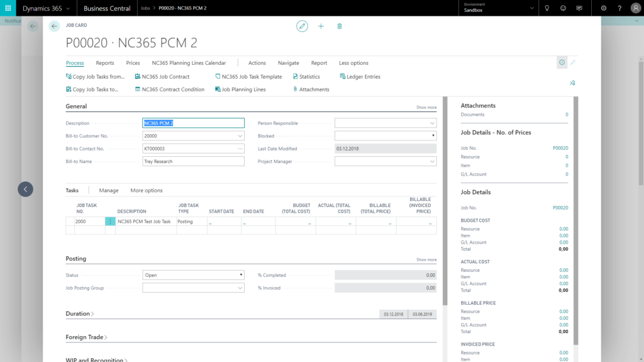Pin the action bar
Viewport: 644px width, 362px height.
click(x=572, y=83)
